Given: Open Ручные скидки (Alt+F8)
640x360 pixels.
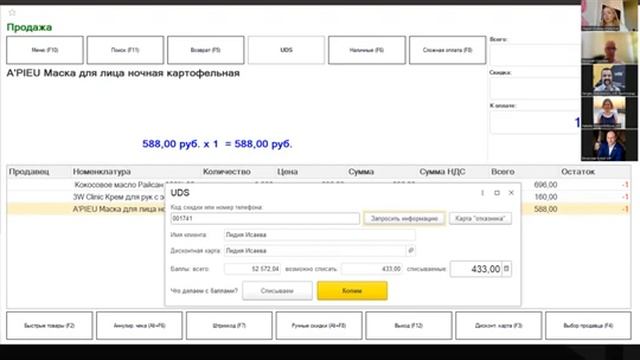Looking at the screenshot, I should click(x=319, y=326).
